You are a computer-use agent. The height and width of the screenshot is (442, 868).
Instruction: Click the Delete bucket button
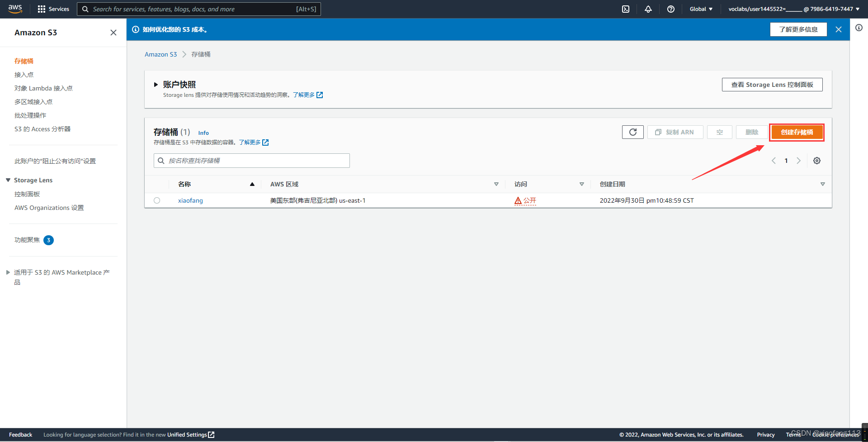(752, 132)
